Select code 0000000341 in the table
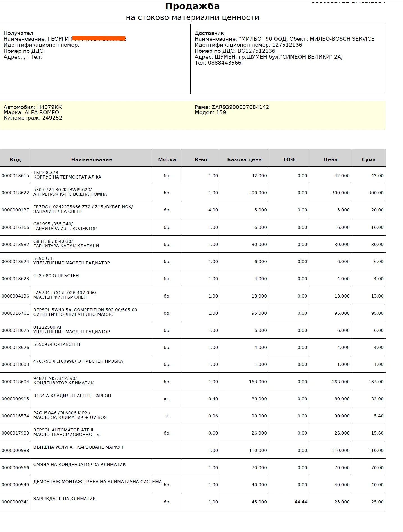 tap(15, 502)
